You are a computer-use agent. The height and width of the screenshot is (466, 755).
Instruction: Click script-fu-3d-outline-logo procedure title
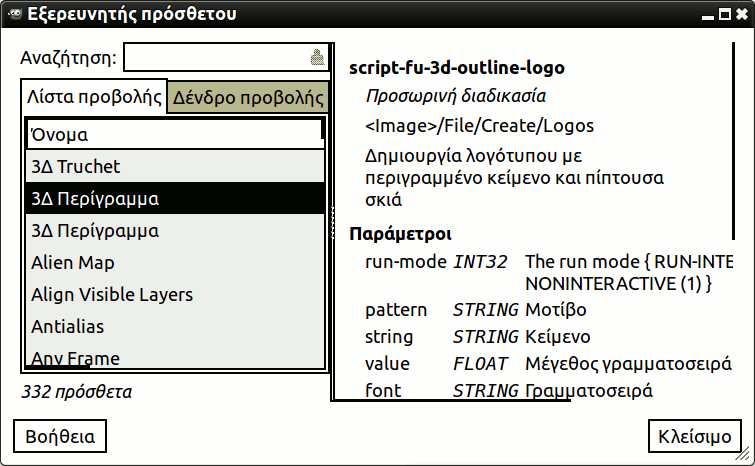(x=456, y=67)
